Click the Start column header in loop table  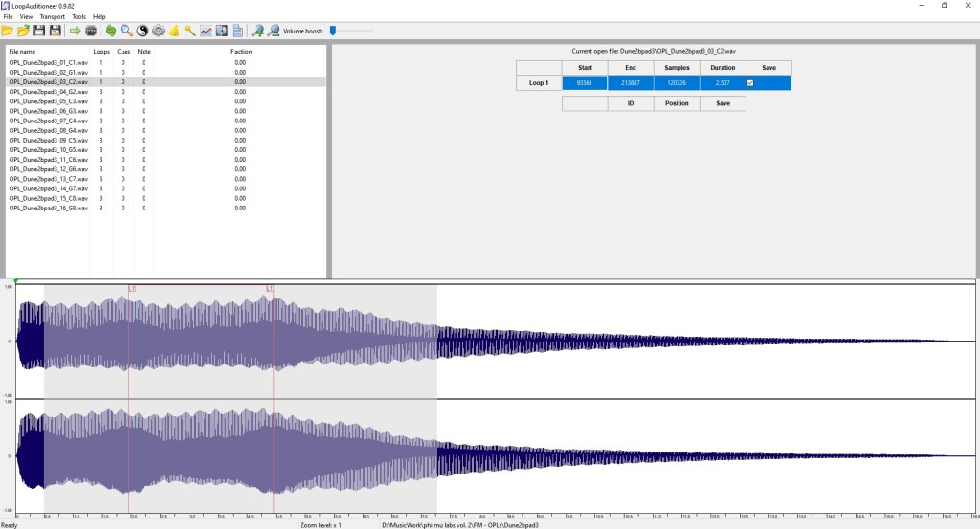[x=585, y=68]
